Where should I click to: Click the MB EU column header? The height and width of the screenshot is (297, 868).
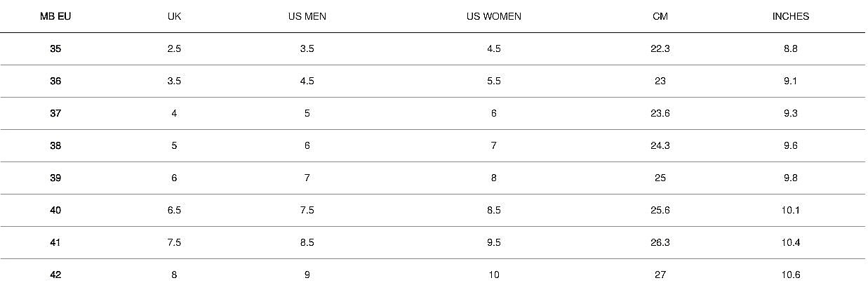pos(55,17)
